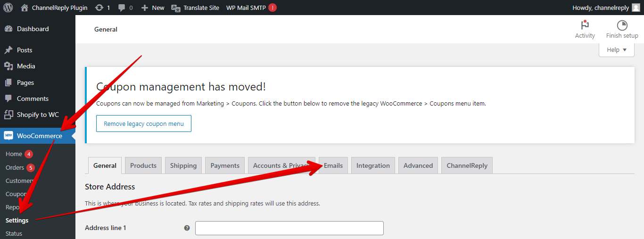Click the Dashboard gauge icon

[8, 29]
